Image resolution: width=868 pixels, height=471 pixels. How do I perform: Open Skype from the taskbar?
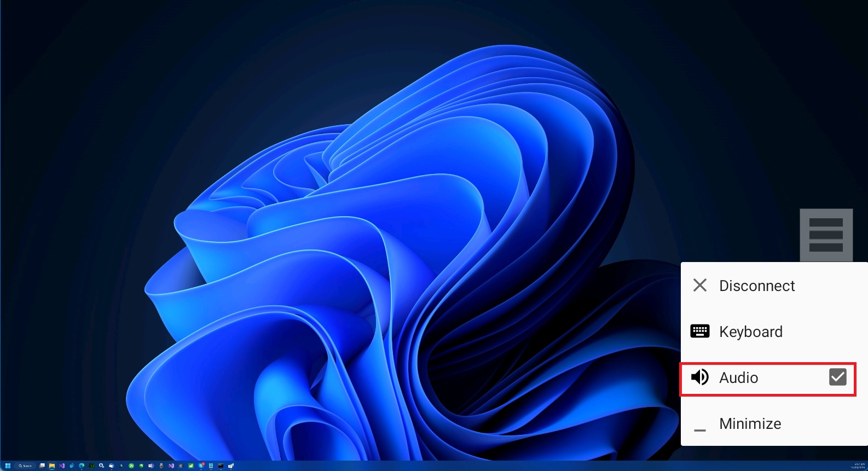coord(201,466)
